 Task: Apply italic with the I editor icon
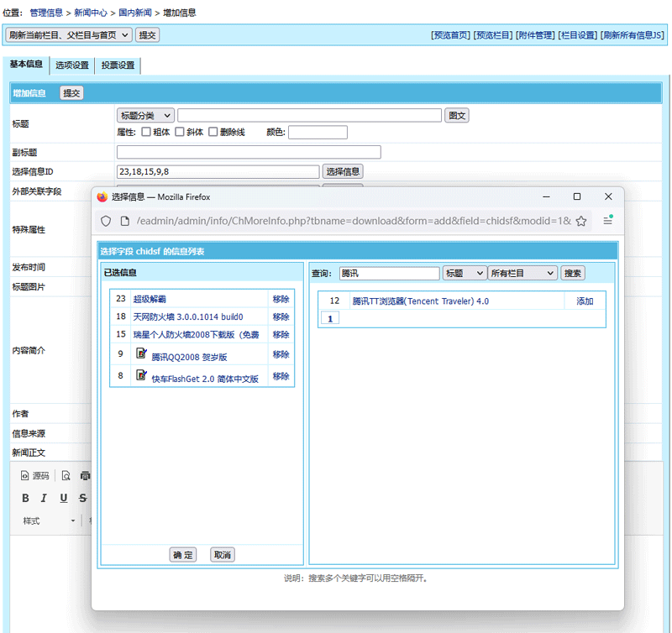[x=44, y=498]
